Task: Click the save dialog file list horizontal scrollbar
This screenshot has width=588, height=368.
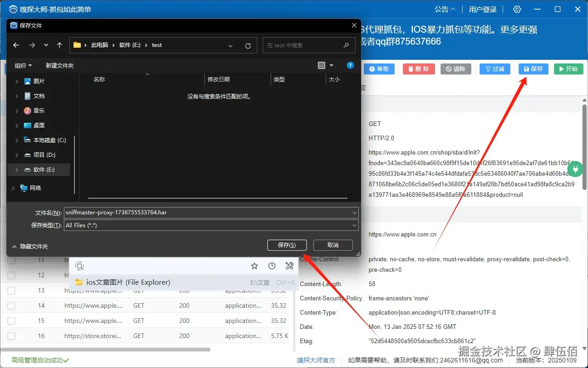Action: (x=217, y=198)
